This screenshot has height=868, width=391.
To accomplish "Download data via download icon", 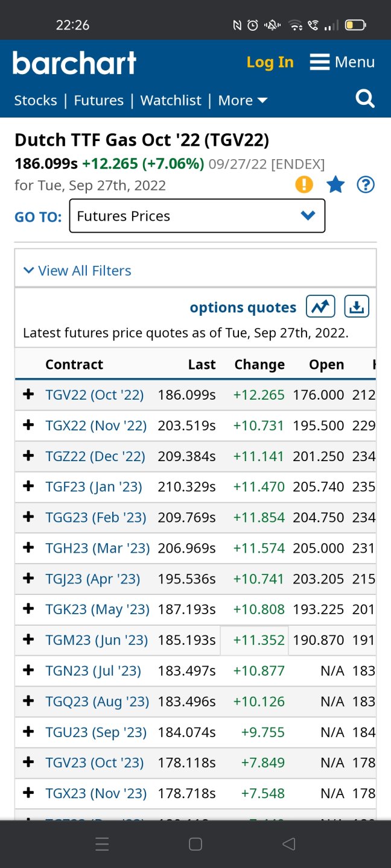I will [357, 307].
